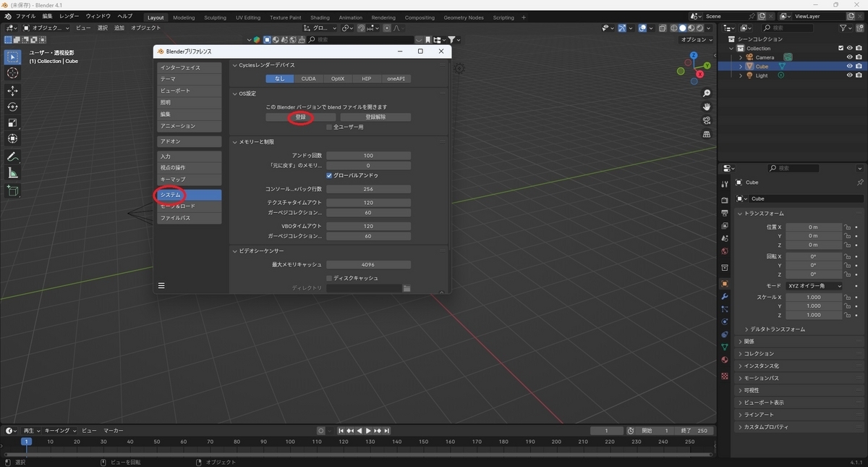Screen dimensions: 868x467
Task: Switch to Shading workspace tab
Action: 320,17
